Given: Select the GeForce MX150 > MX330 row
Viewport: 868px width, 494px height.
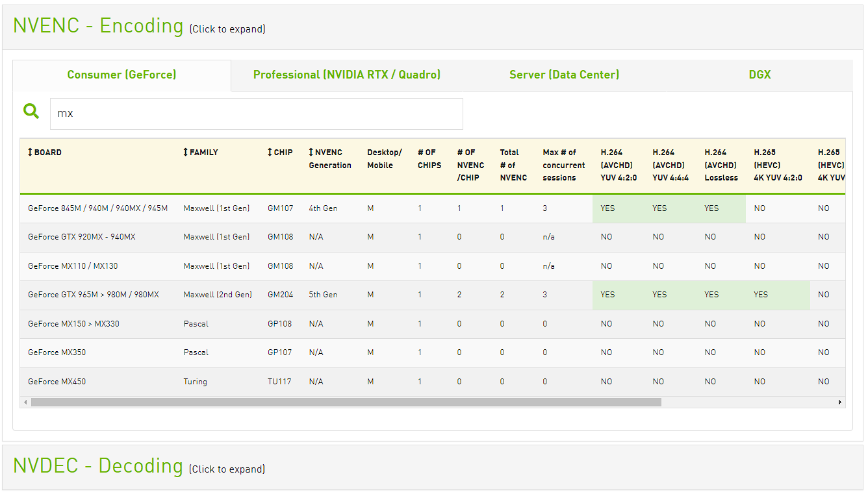Looking at the screenshot, I should point(433,324).
